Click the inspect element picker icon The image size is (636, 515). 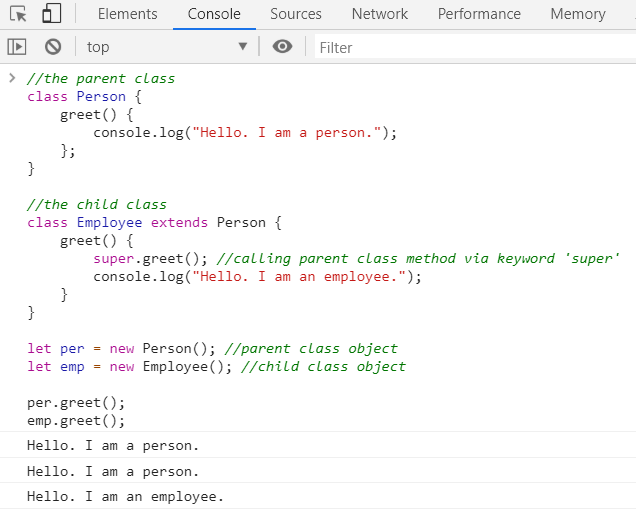[x=18, y=14]
